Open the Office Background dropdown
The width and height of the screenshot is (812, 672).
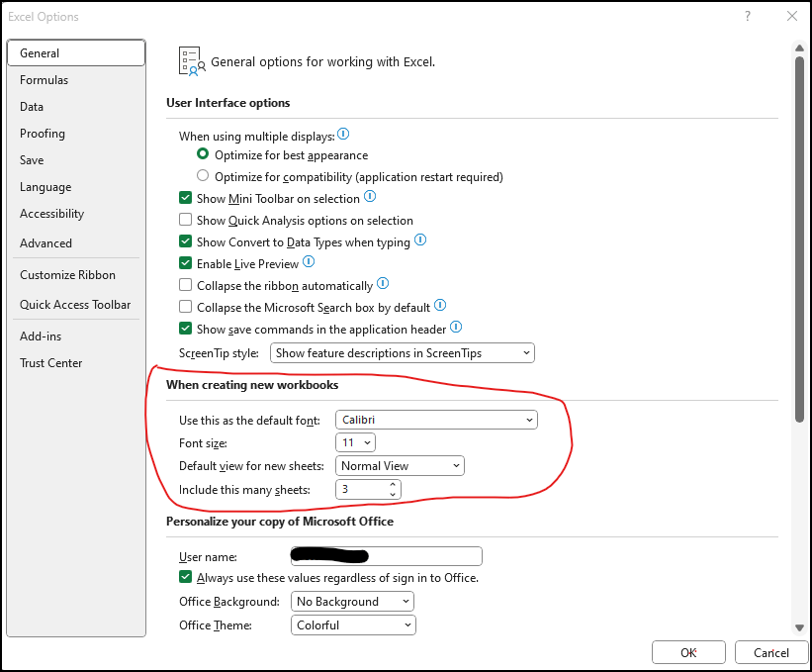pyautogui.click(x=353, y=602)
